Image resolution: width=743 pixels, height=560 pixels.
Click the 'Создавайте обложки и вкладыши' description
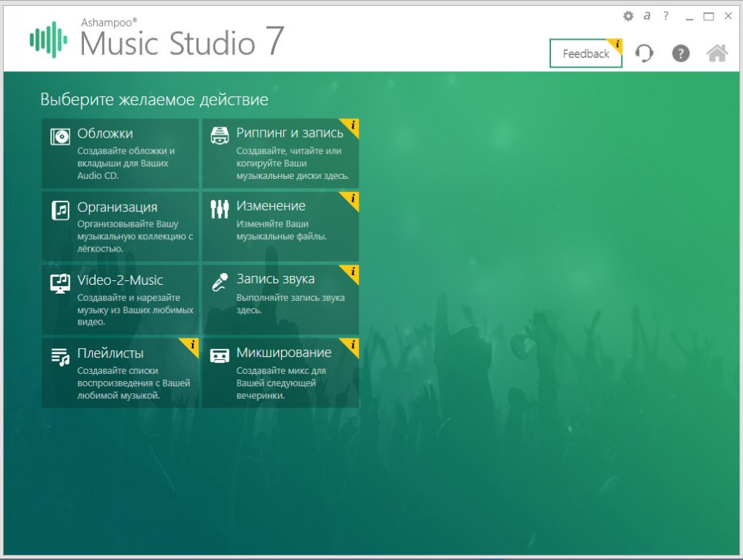(126, 163)
